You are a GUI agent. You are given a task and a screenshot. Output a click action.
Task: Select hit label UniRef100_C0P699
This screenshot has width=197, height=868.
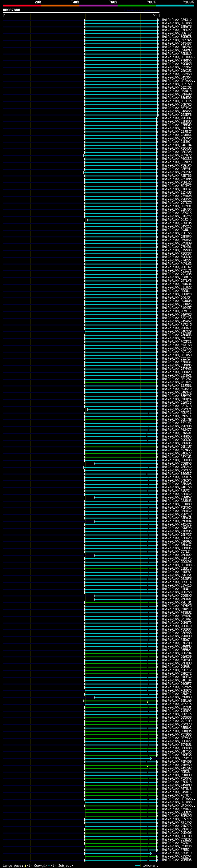pos(177,94)
